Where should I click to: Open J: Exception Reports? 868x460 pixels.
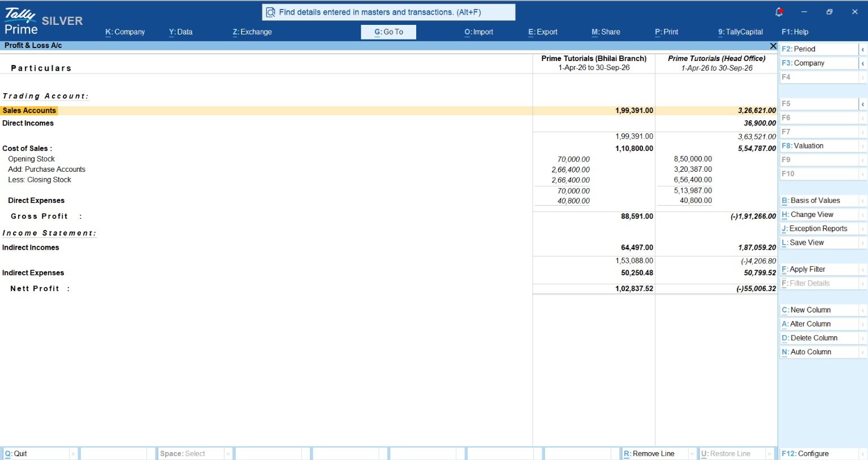pos(819,229)
